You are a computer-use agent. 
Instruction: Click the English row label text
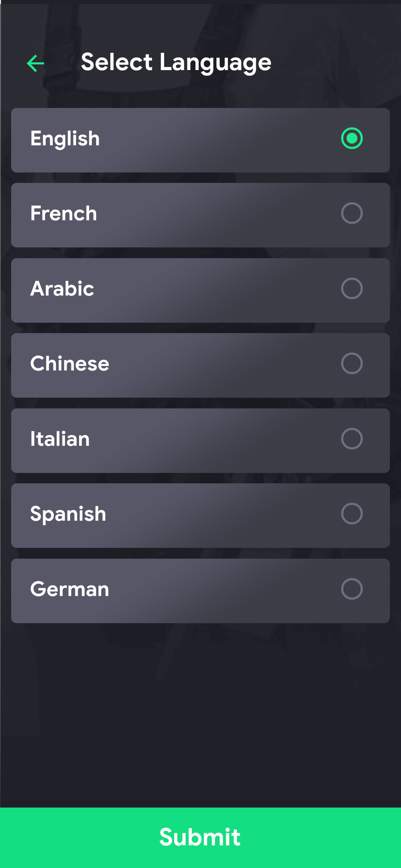(x=65, y=139)
